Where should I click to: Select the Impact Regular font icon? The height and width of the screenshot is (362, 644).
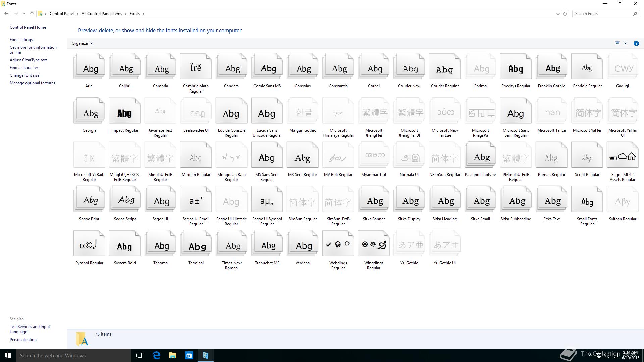pos(124,112)
